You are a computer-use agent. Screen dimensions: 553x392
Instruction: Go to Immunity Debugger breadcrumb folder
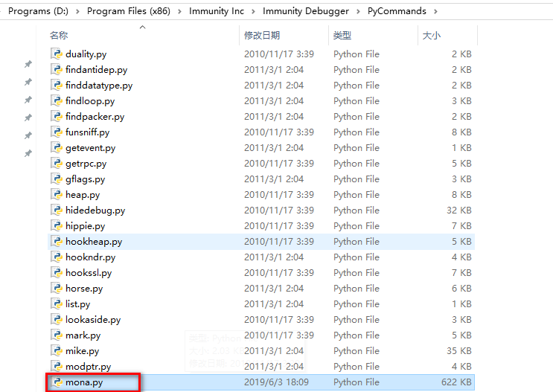click(x=306, y=11)
